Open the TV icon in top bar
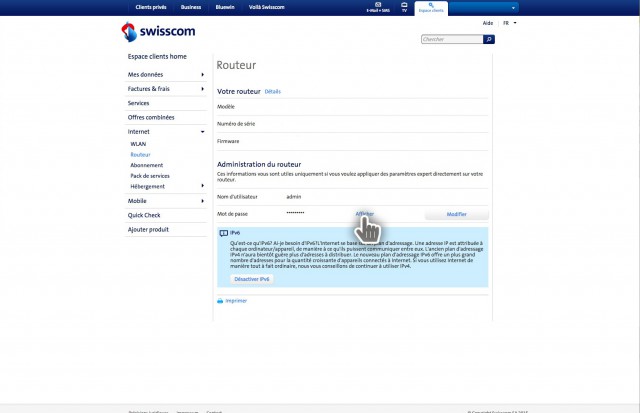The image size is (640, 413). (404, 7)
